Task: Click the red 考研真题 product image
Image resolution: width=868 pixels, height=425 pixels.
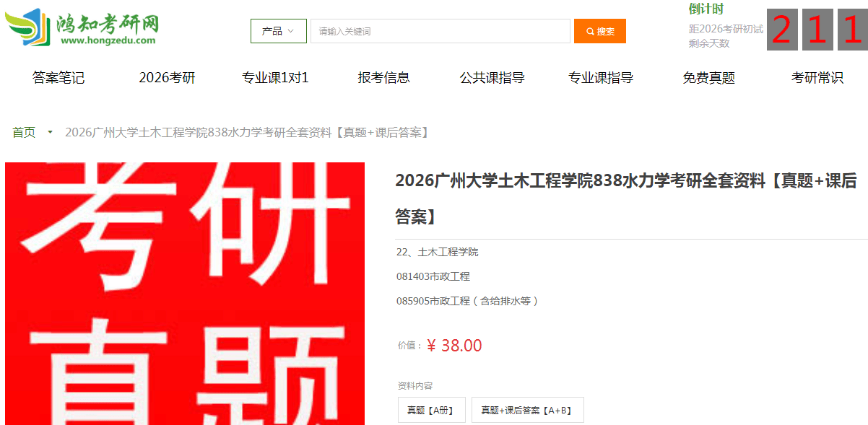Action: pos(185,294)
